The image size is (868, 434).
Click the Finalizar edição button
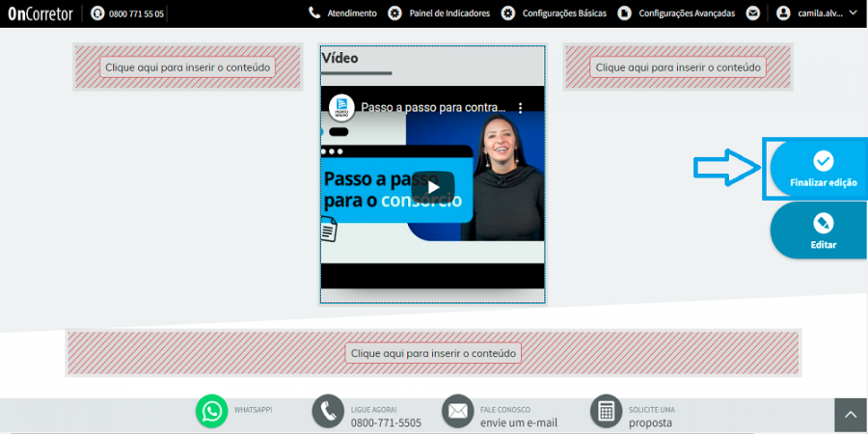click(x=819, y=169)
